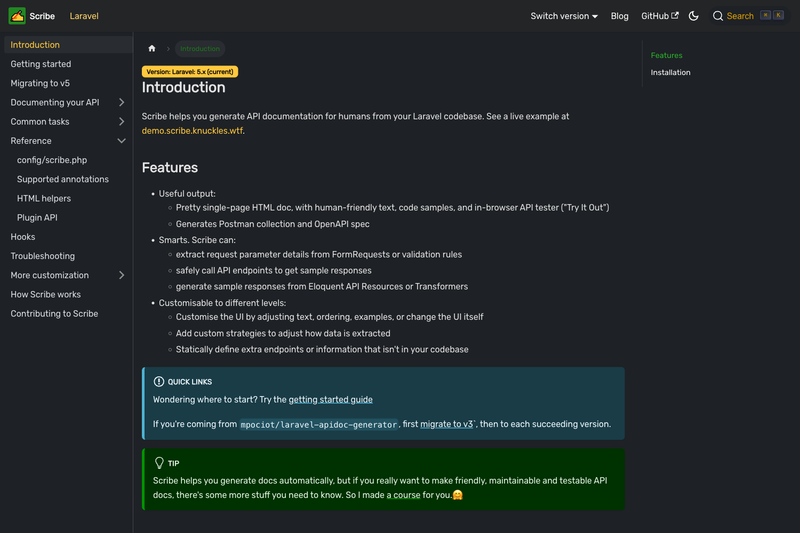
Task: Open Common tasks sidebar item
Action: (x=40, y=121)
